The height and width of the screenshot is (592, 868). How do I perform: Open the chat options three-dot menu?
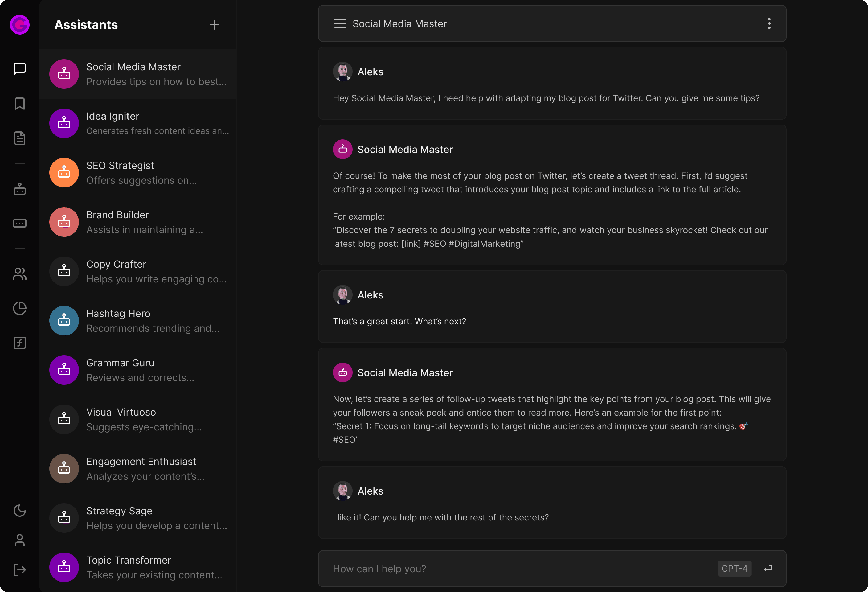[769, 23]
